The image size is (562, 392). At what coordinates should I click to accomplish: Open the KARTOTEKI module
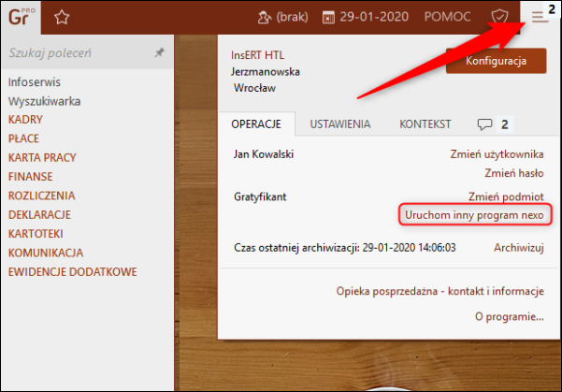tap(36, 234)
